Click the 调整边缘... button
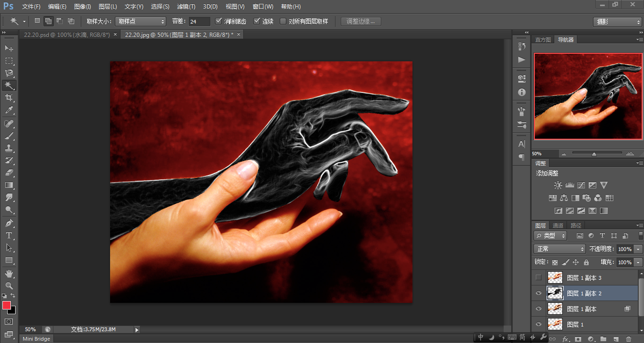 pos(361,21)
